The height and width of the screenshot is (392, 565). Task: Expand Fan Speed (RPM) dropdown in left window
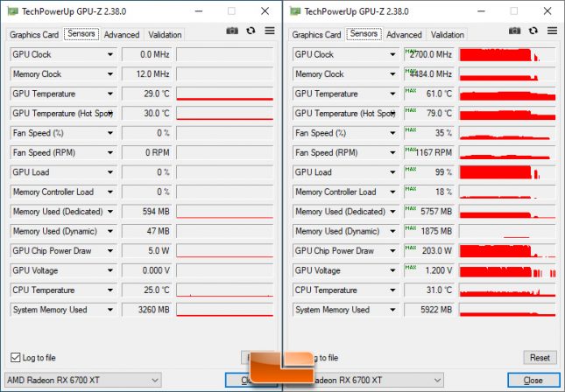pyautogui.click(x=110, y=152)
